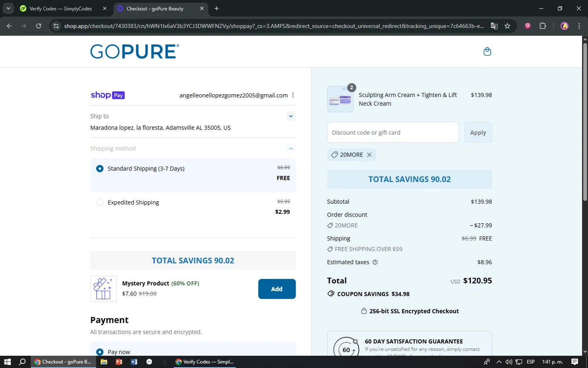Open the shopping bag cart icon
This screenshot has width=588, height=368.
click(487, 51)
